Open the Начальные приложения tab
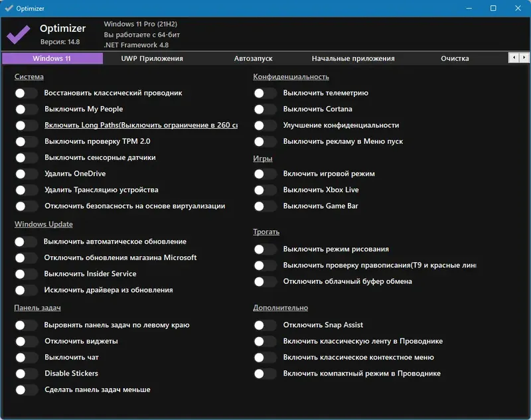The image size is (531, 420). point(353,58)
